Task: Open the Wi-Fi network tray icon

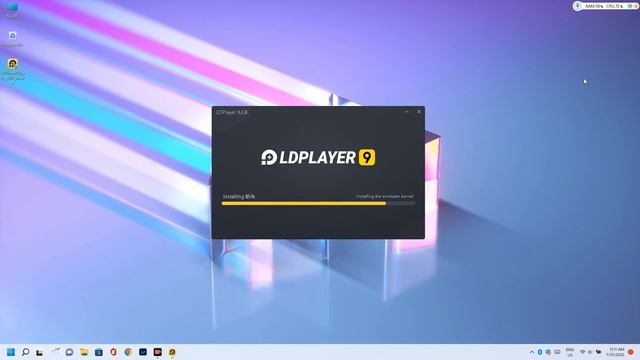Action: click(582, 352)
